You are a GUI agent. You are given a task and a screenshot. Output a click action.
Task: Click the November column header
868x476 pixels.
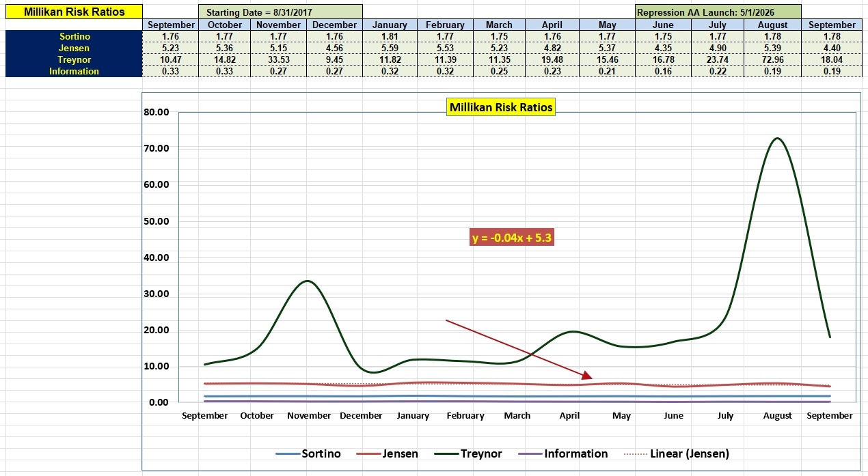(x=279, y=25)
